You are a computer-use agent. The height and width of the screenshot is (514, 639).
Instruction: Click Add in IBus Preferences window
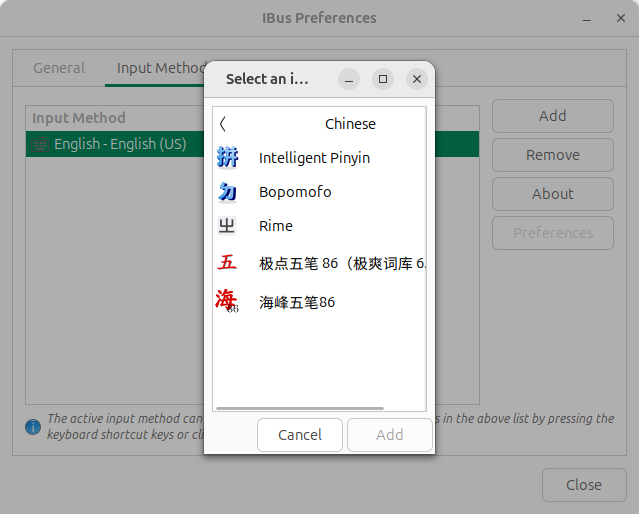(x=553, y=116)
